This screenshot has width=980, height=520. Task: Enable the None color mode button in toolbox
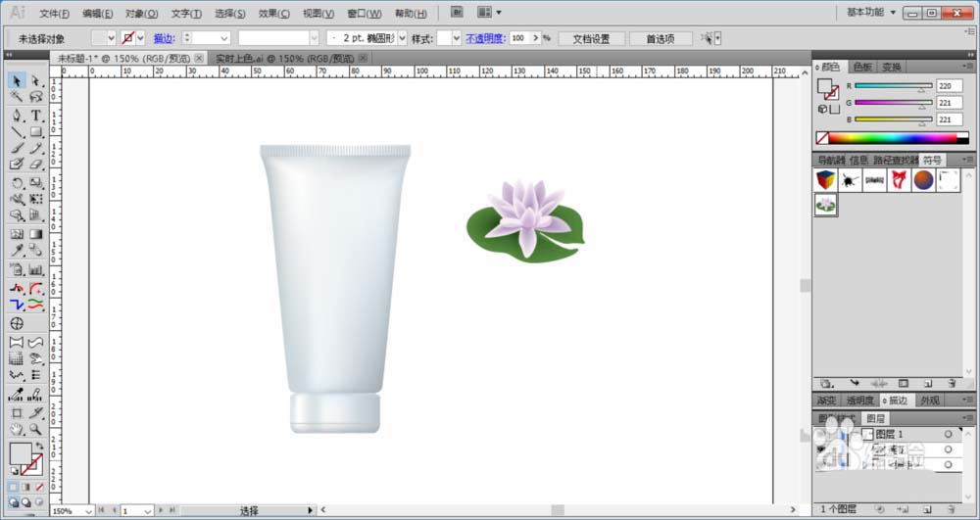pyautogui.click(x=39, y=487)
